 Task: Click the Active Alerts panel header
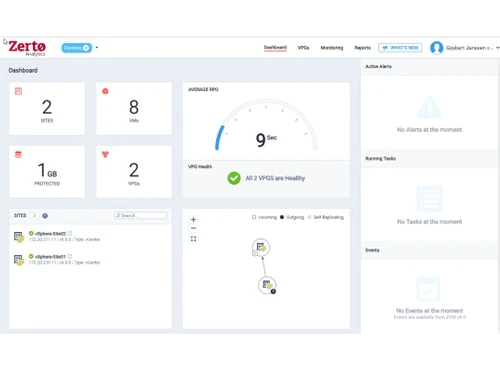[x=430, y=67]
